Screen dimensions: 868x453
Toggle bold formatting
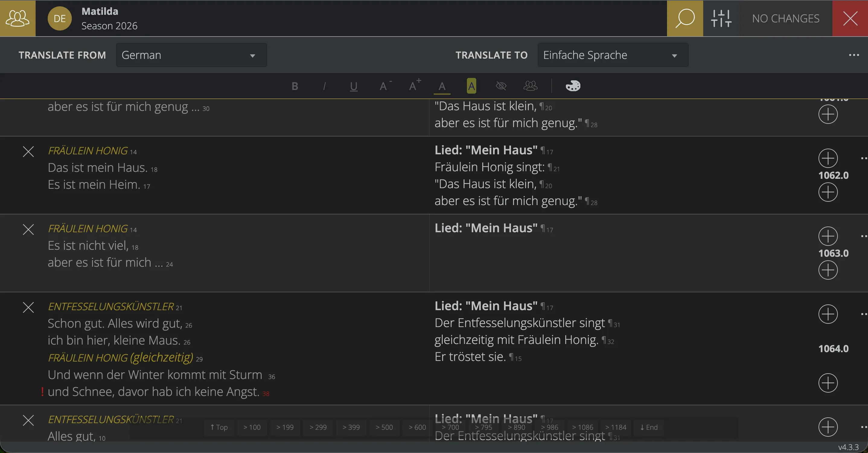coord(295,86)
